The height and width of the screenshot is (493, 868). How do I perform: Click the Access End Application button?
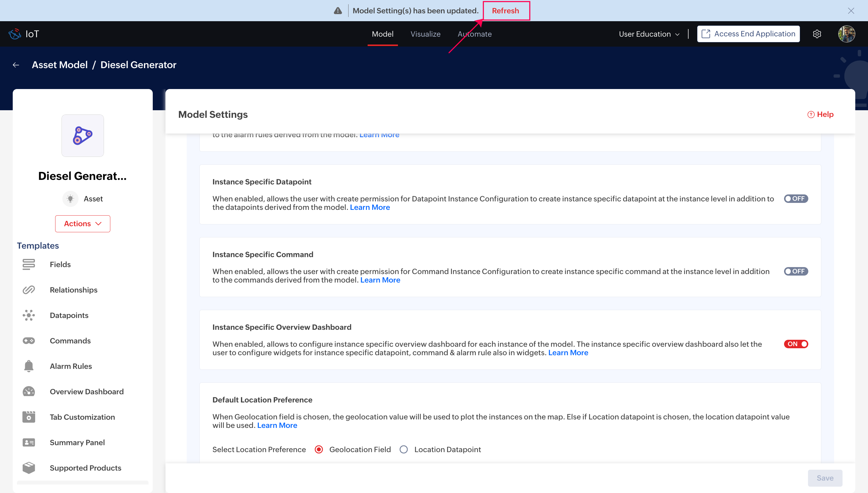[x=748, y=34]
